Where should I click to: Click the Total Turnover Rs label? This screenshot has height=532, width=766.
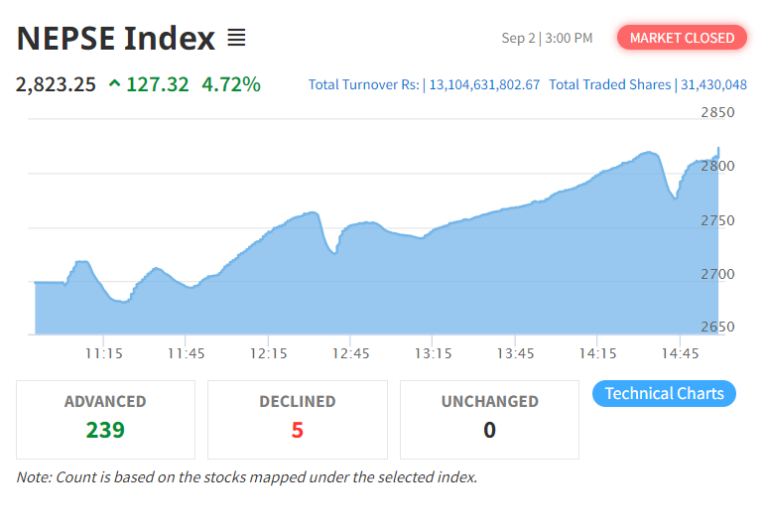tap(364, 85)
